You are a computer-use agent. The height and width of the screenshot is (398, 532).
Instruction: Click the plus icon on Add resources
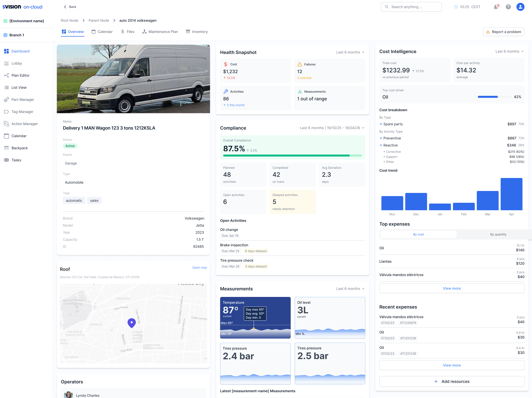[x=436, y=381]
